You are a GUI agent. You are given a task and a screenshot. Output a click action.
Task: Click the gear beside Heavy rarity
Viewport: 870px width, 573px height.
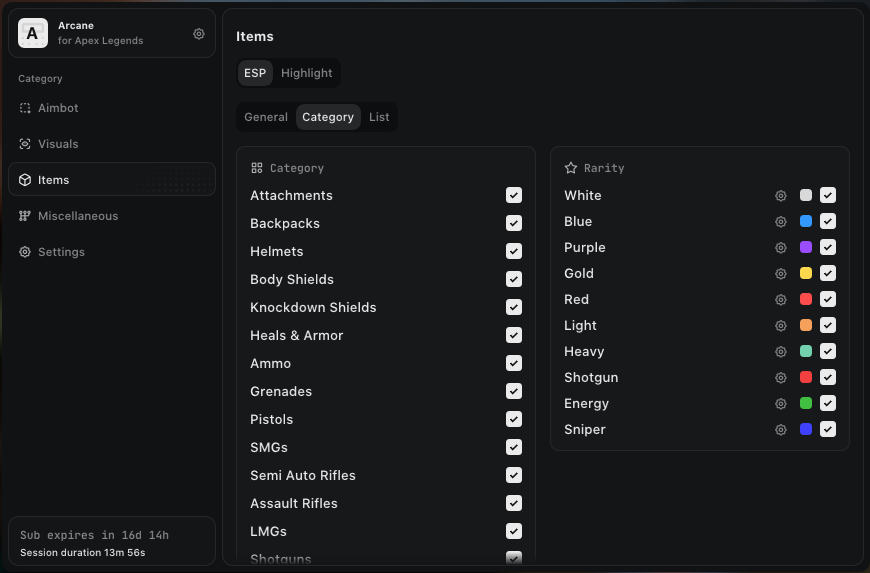click(x=781, y=352)
